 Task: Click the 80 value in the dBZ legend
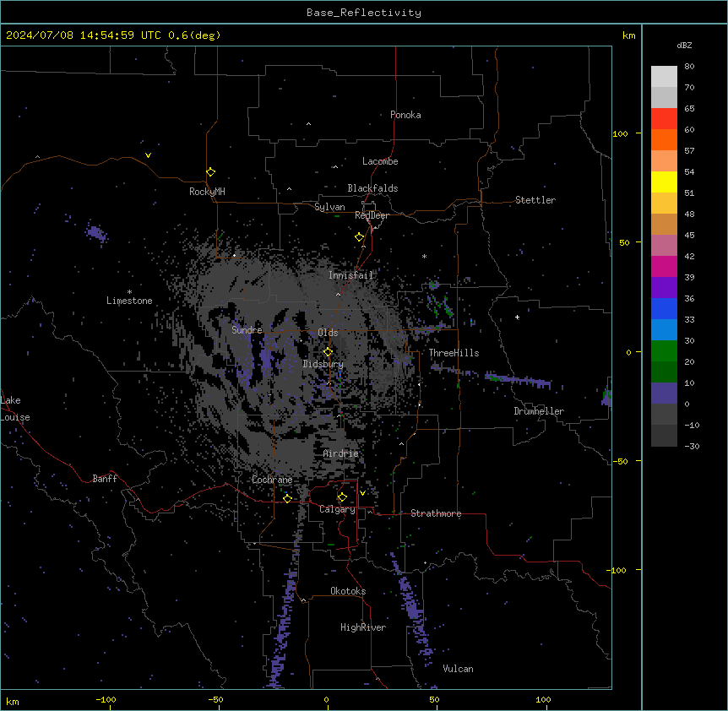pos(689,67)
